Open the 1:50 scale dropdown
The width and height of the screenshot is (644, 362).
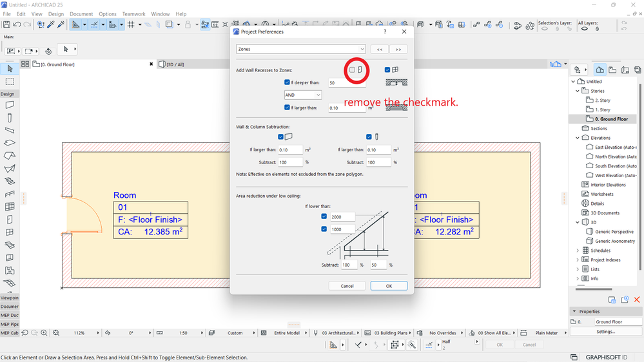202,333
